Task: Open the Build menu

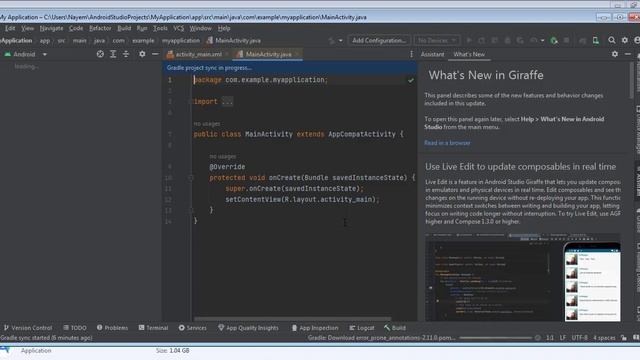Action: (x=124, y=28)
